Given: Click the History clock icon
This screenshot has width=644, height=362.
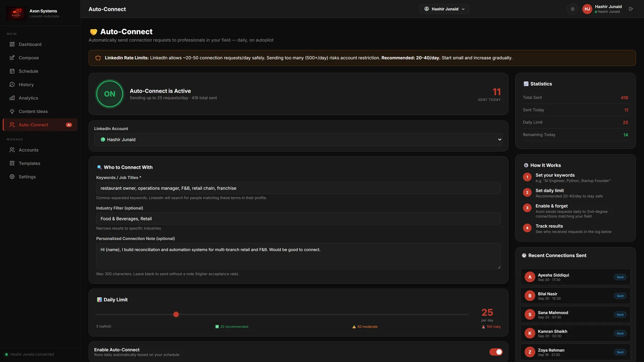Looking at the screenshot, I should tap(12, 84).
